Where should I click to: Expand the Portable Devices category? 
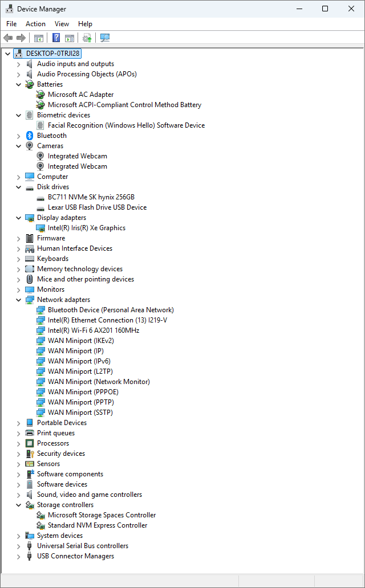pyautogui.click(x=18, y=423)
